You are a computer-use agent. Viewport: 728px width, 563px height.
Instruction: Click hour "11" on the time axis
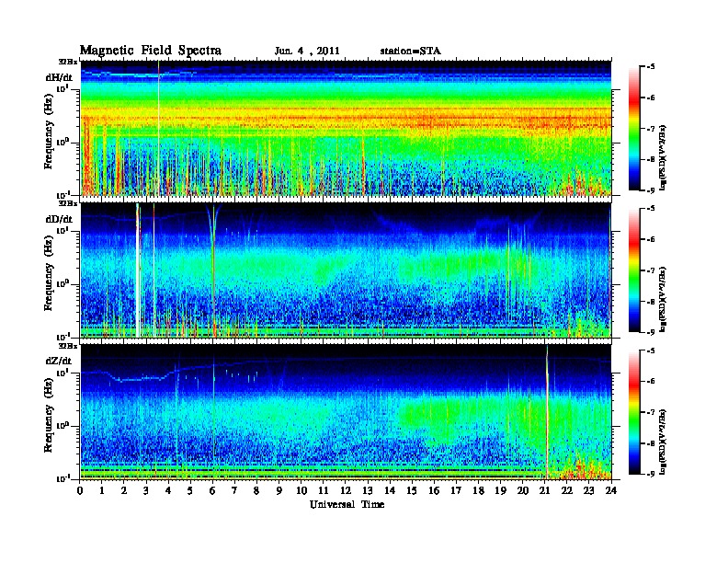[x=324, y=490]
